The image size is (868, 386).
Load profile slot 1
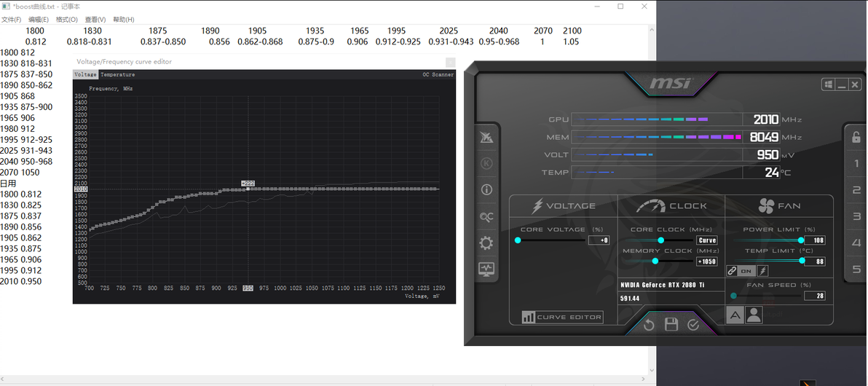pos(856,163)
